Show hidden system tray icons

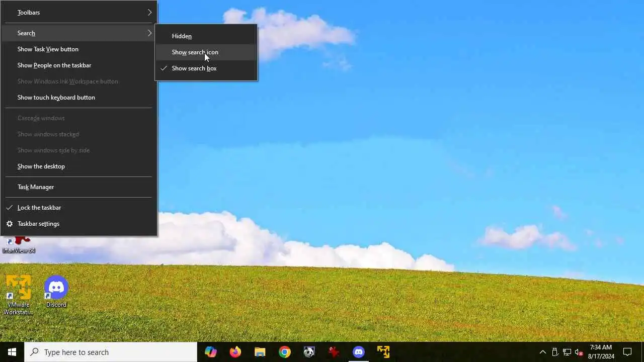click(542, 352)
